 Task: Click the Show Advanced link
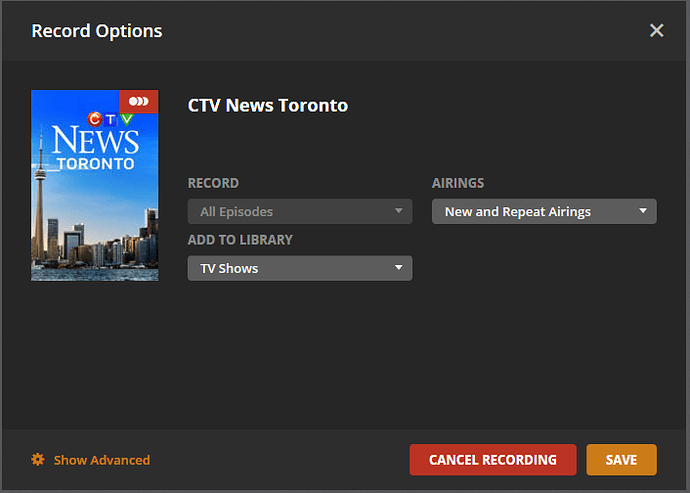[102, 460]
